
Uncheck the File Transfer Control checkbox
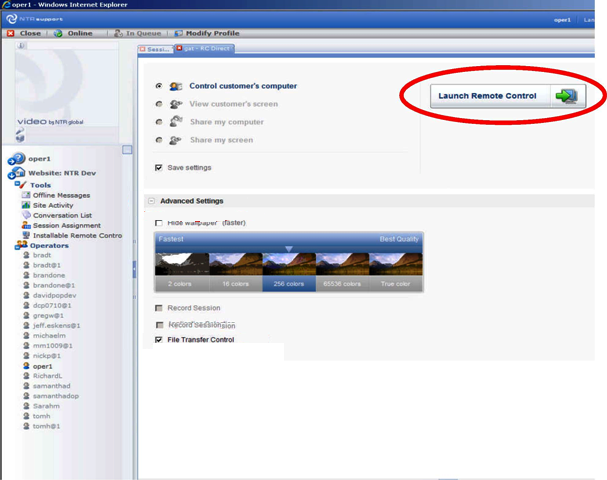(159, 340)
